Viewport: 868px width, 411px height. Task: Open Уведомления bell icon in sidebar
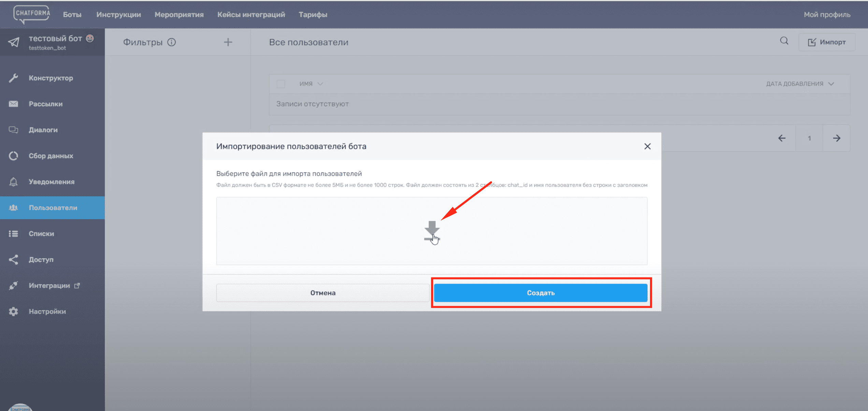point(14,182)
